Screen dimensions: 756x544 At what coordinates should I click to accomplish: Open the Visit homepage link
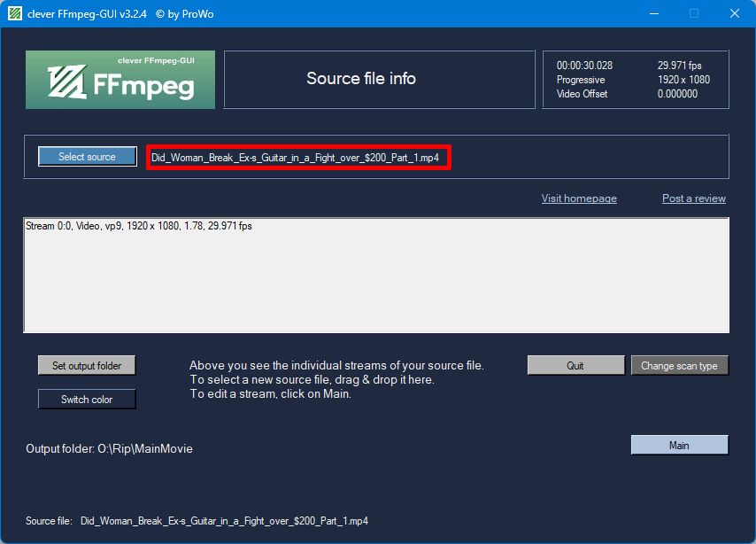click(x=579, y=198)
